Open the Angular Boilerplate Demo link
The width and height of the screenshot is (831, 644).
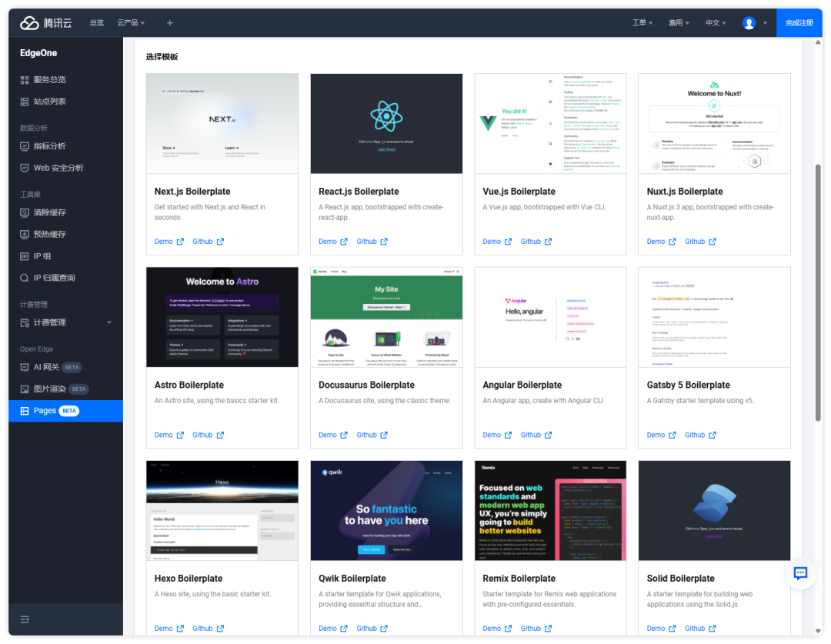tap(491, 435)
